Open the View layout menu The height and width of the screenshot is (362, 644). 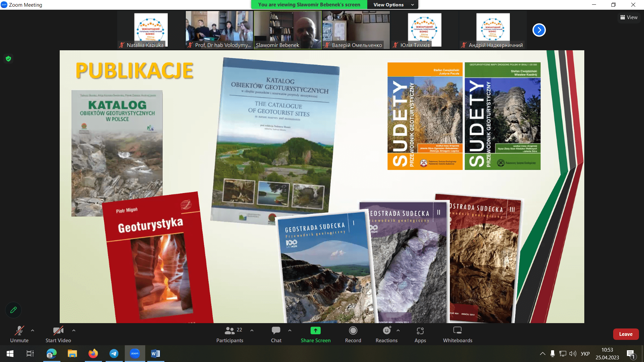(629, 17)
